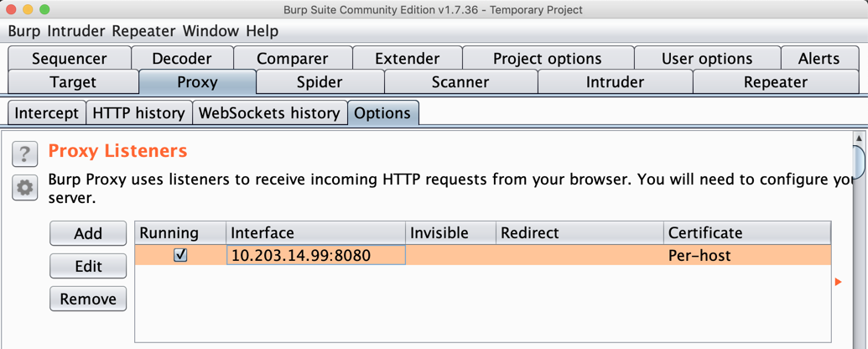
Task: Click the orange arrow right of listener table
Action: pyautogui.click(x=838, y=282)
